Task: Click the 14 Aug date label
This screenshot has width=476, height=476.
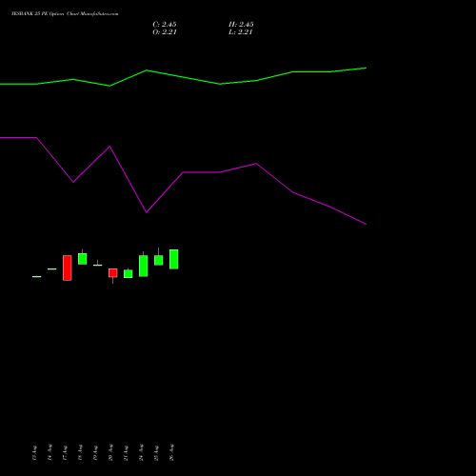Action: 50,452
